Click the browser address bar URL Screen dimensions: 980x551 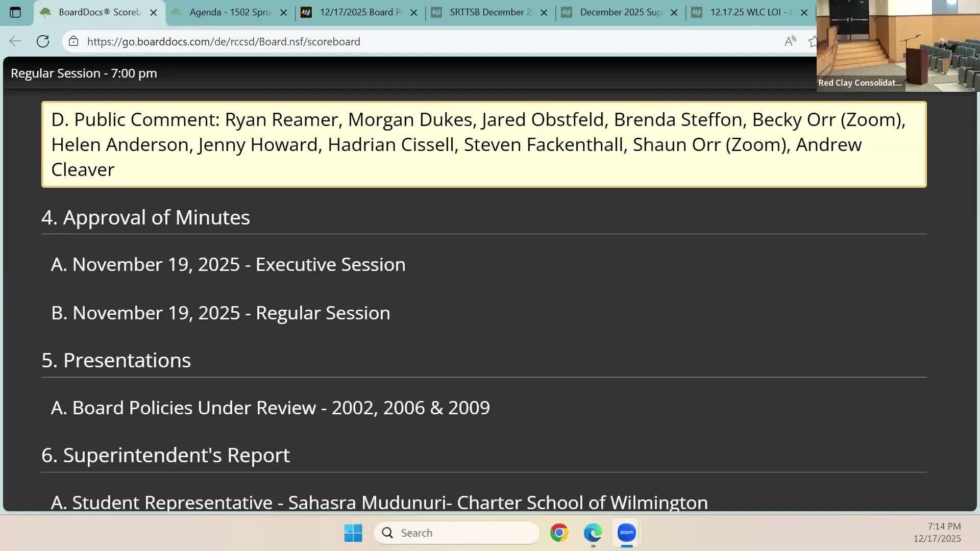point(224,41)
